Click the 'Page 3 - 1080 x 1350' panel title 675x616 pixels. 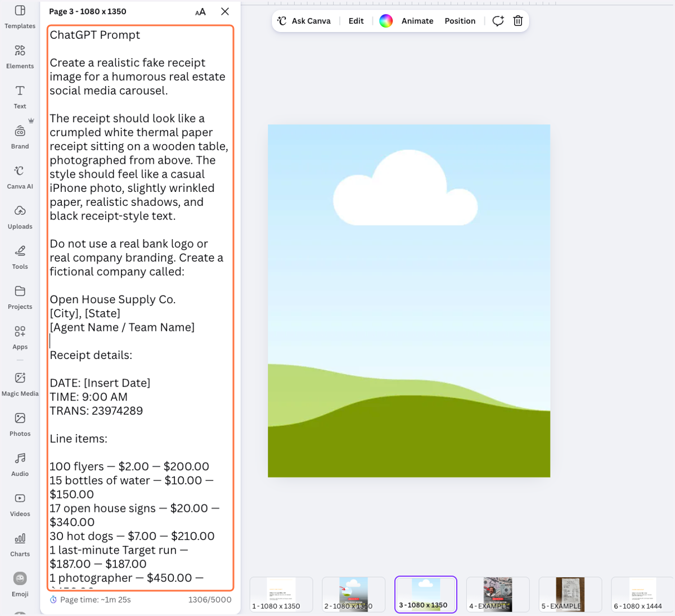[88, 11]
